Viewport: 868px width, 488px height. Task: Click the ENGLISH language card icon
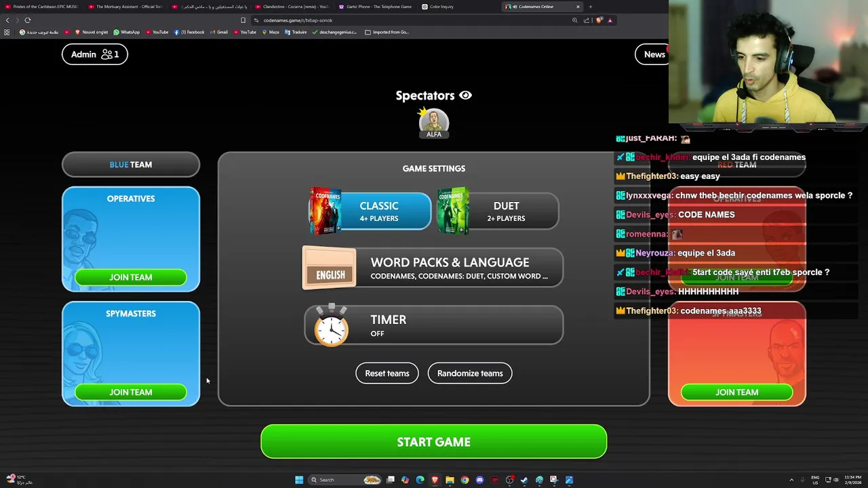pos(329,268)
